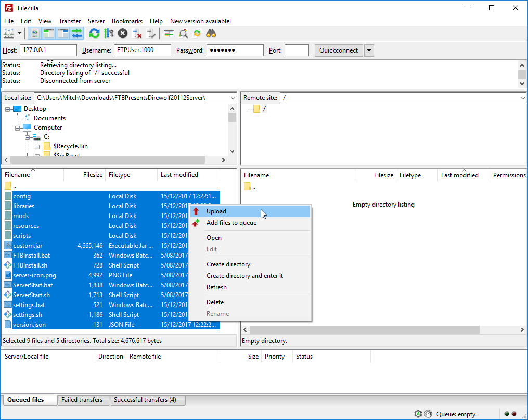528x420 pixels.
Task: Open New version available menu
Action: tap(200, 21)
